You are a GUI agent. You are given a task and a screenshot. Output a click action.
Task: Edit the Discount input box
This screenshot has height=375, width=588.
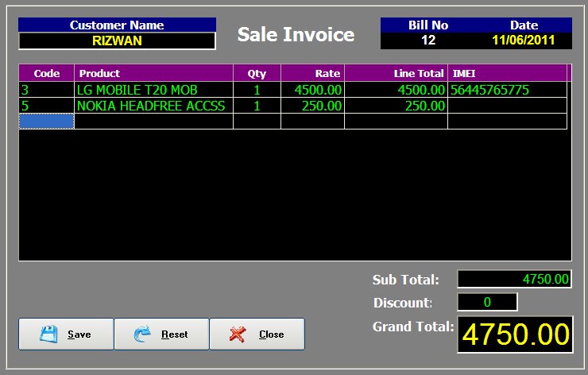pos(487,302)
